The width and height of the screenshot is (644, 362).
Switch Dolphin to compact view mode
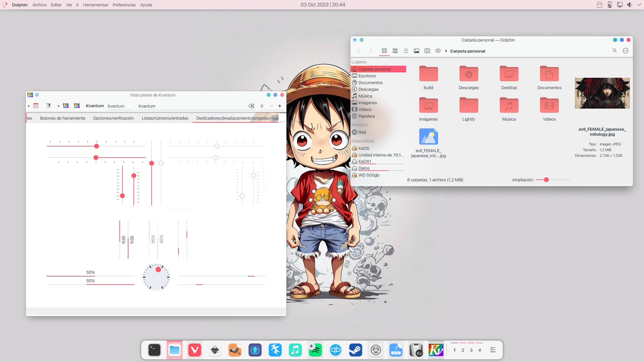coord(395,51)
